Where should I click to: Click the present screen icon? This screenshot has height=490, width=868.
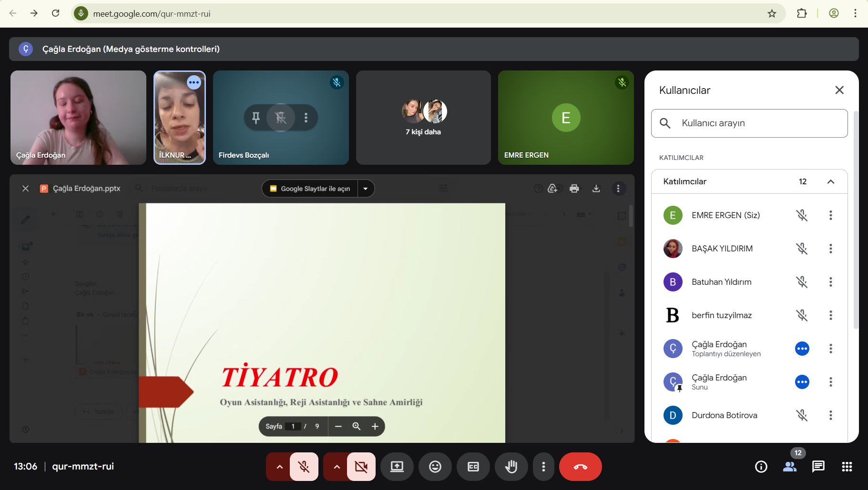(397, 467)
